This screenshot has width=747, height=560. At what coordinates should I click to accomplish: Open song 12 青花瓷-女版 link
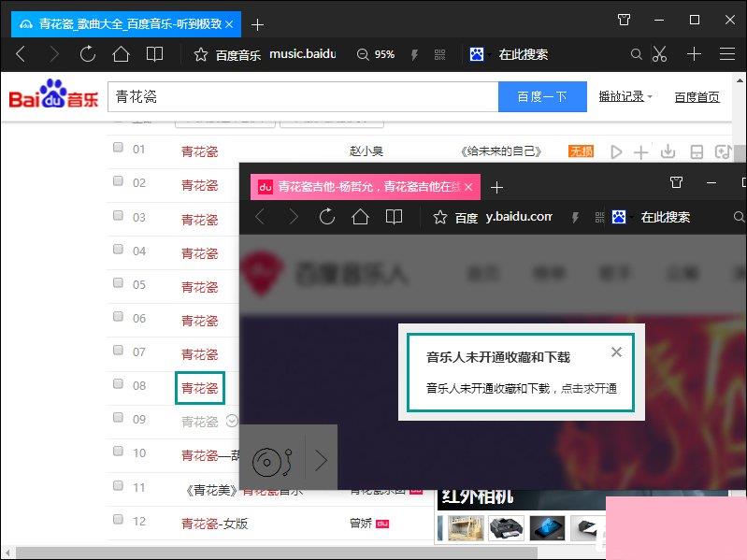coord(214,524)
